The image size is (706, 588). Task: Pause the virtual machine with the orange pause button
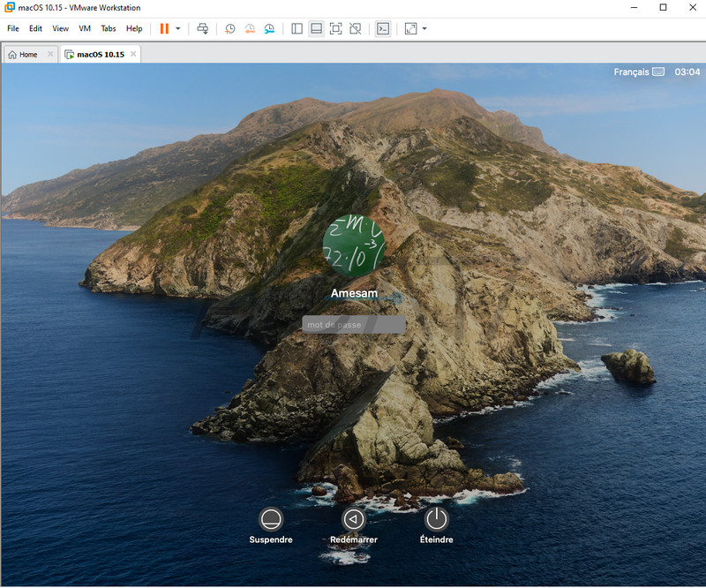(164, 29)
